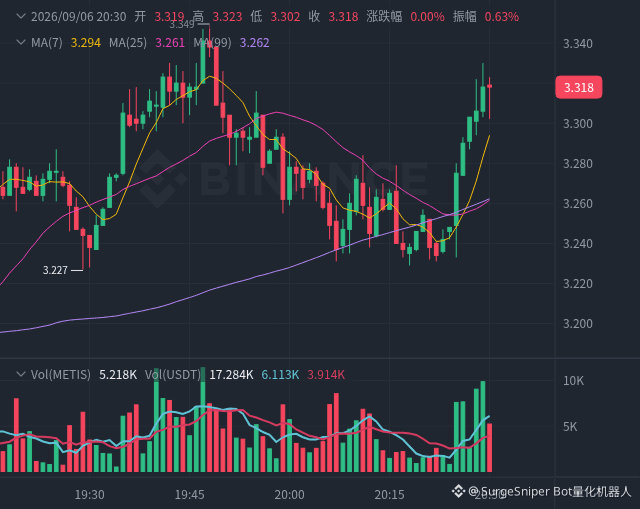Viewport: 640px width, 509px height.
Task: Click the 19:45 time axis label
Action: pyautogui.click(x=189, y=495)
